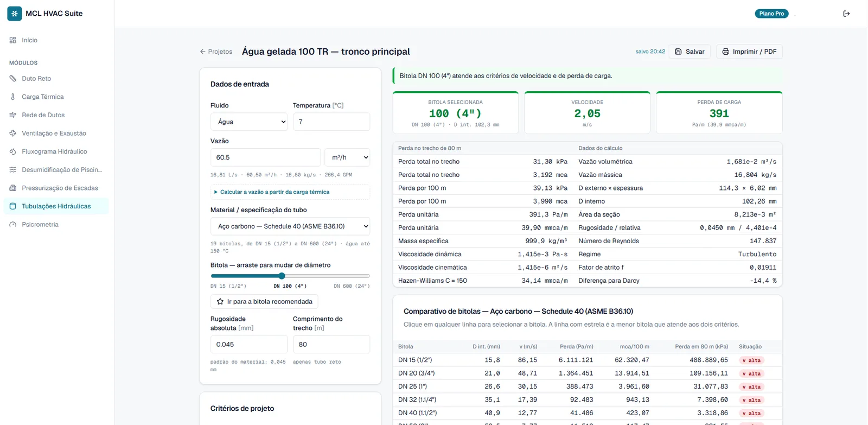
Task: Click the Hazen-Williams C = 150 row
Action: pos(483,281)
